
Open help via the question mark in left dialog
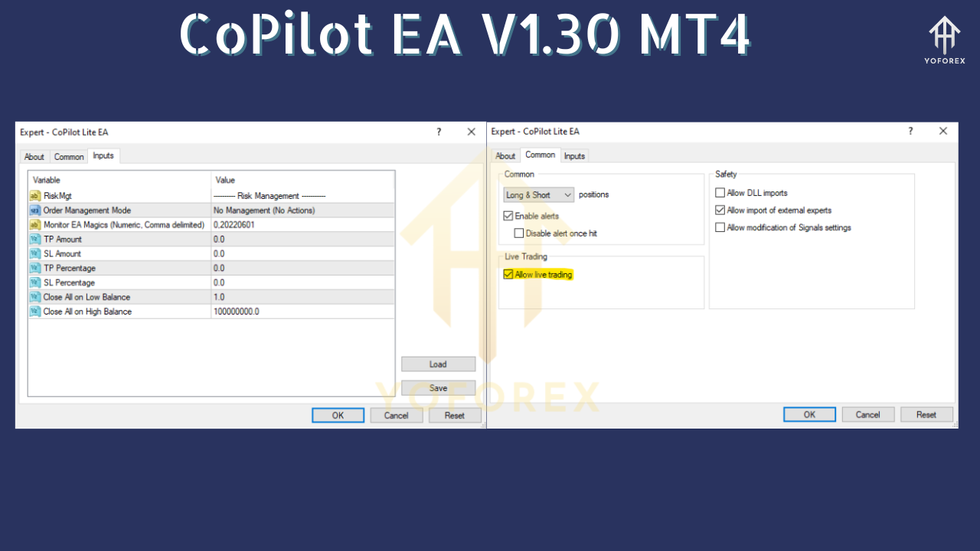click(439, 132)
